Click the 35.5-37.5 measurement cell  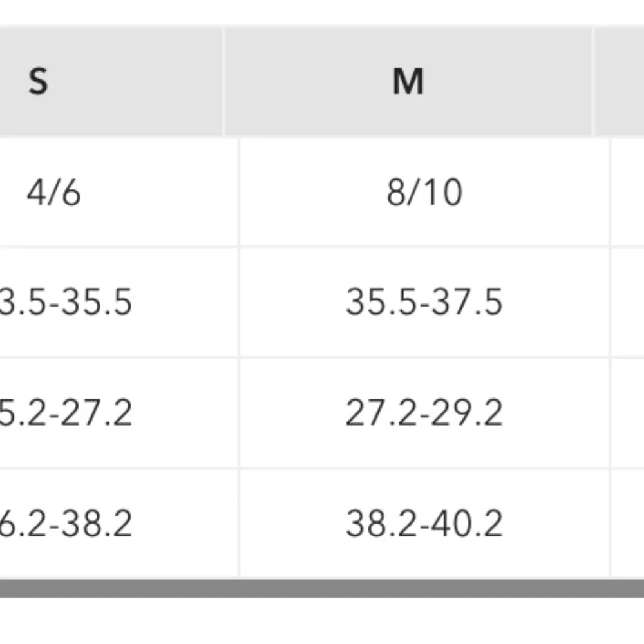424,302
